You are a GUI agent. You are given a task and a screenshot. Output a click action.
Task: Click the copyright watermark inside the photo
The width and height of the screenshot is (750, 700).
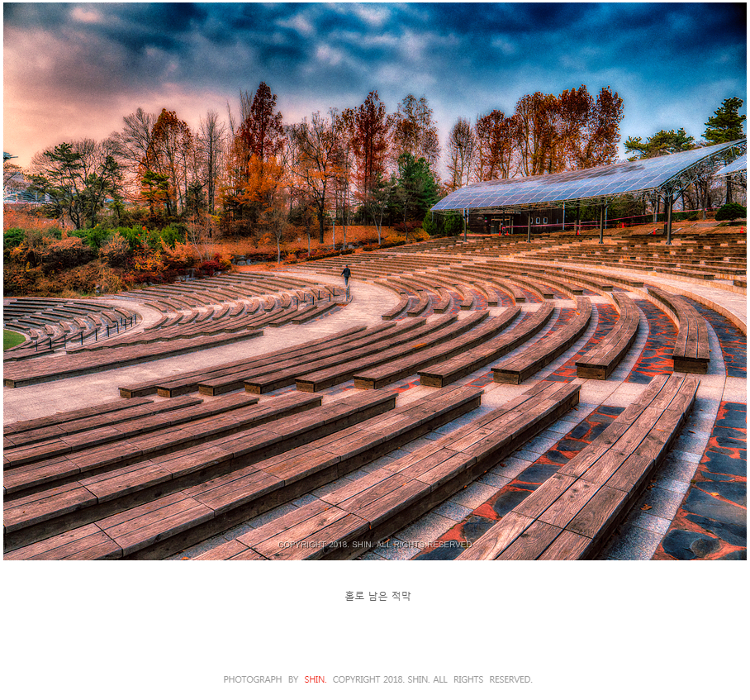[x=375, y=545]
